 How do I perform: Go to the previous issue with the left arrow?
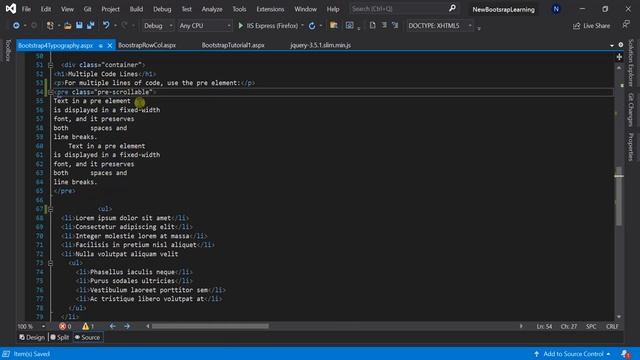[113, 327]
